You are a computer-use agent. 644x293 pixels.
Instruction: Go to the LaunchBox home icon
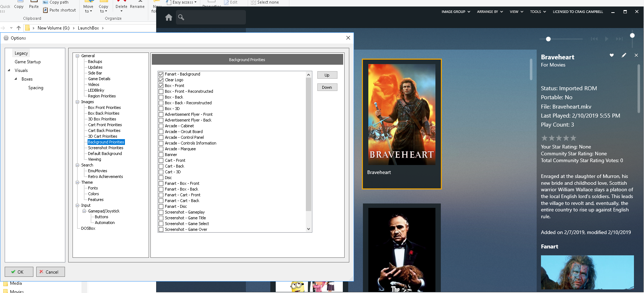point(169,17)
